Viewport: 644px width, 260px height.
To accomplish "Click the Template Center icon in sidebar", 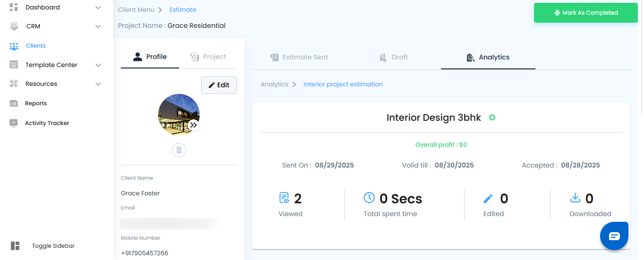I will 14,65.
